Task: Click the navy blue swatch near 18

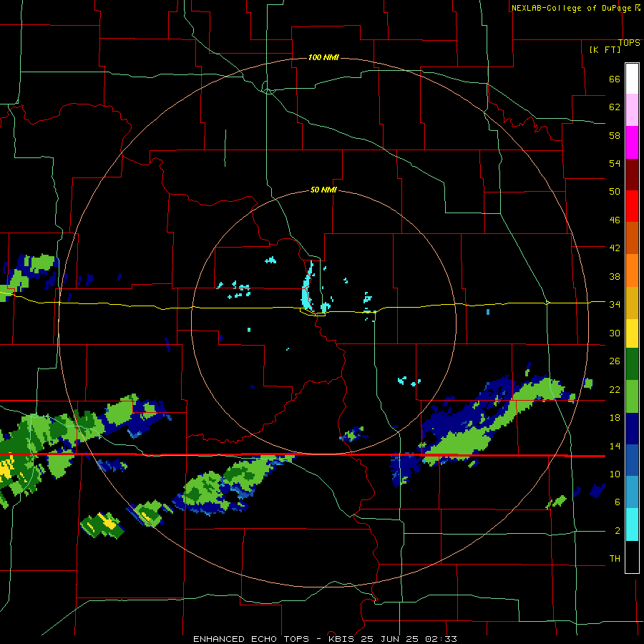Action: (632, 429)
